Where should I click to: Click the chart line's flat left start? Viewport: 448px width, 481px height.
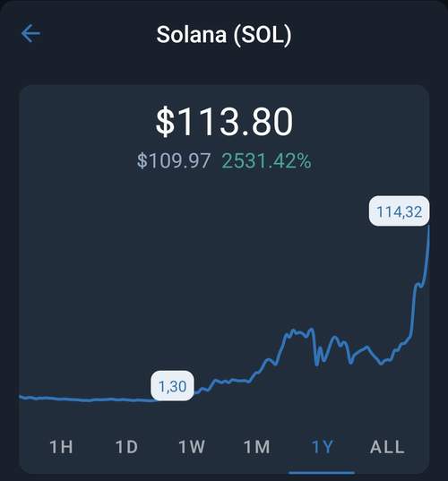[x=22, y=397]
